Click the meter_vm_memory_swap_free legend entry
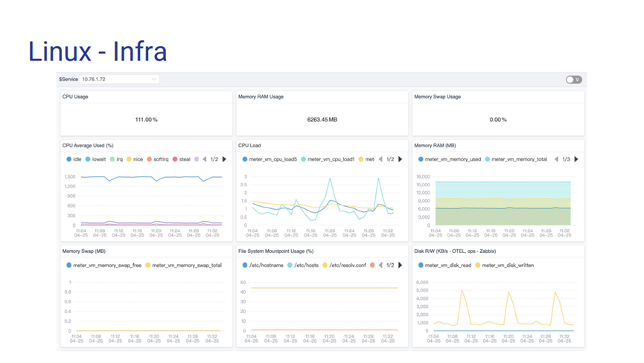The image size is (644, 363). 103,265
